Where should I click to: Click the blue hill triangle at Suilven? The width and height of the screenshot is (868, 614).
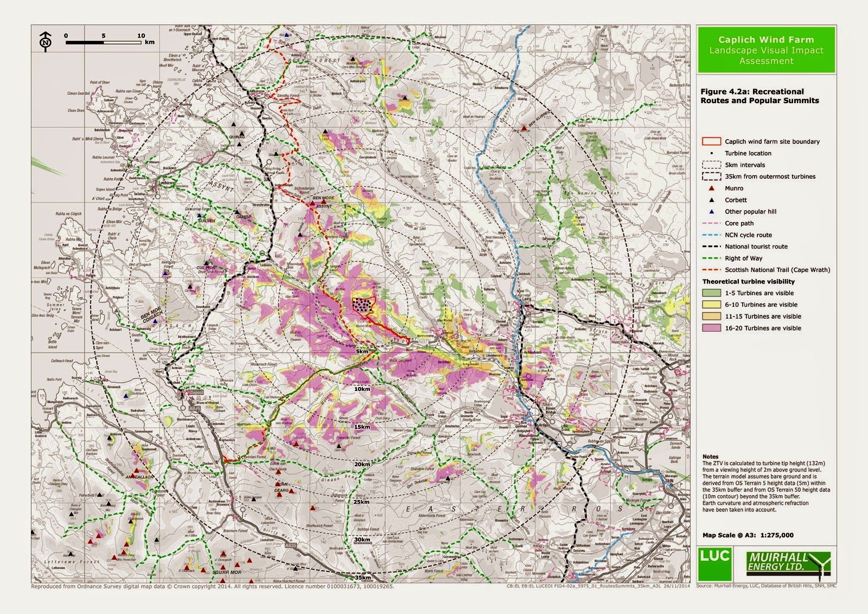click(x=198, y=217)
